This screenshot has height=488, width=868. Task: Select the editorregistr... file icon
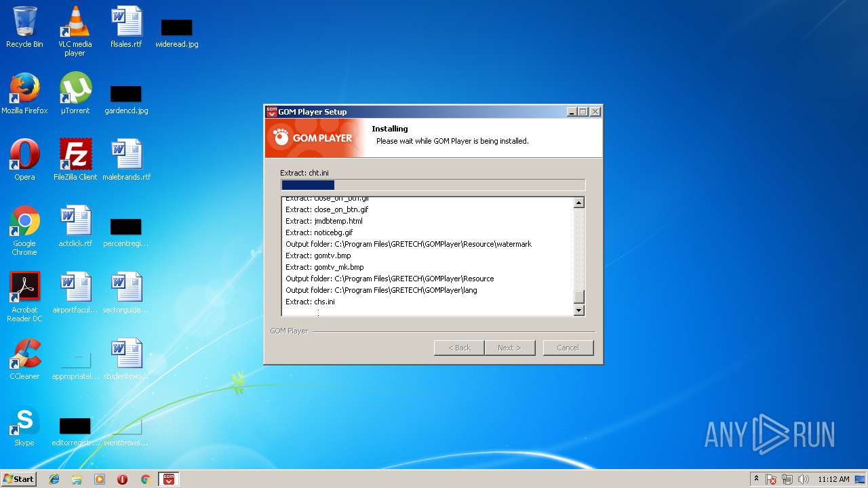75,430
